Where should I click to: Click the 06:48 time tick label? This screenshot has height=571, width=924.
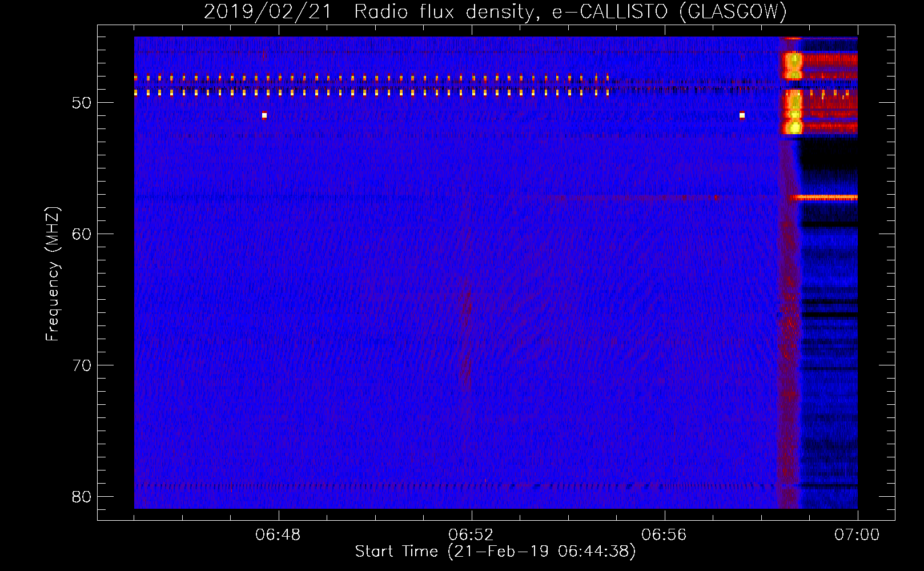pyautogui.click(x=278, y=535)
